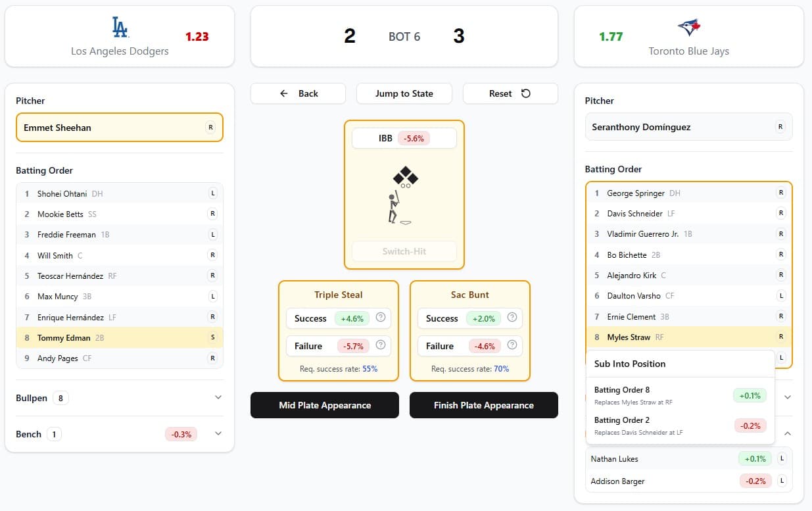Click the help icon beside Triple Steal Failure
812x511 pixels.
(381, 346)
